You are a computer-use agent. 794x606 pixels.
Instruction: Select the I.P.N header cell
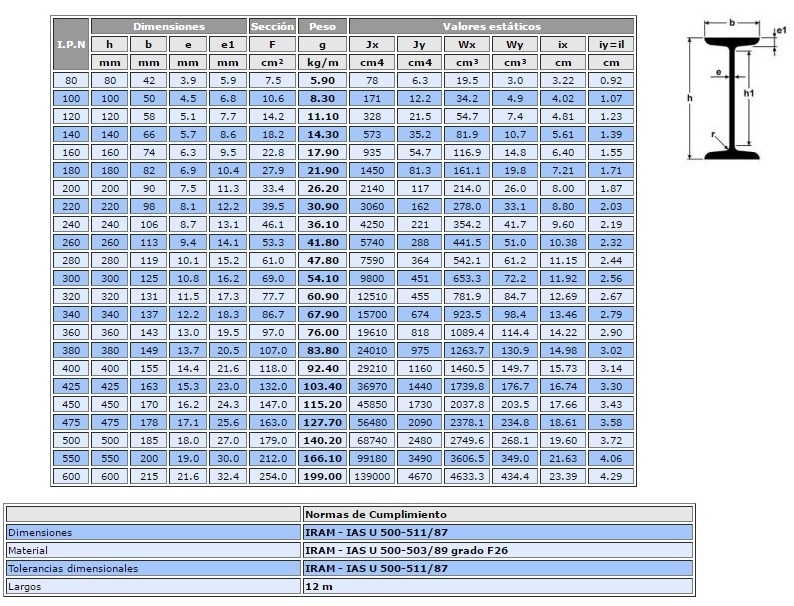coord(71,45)
